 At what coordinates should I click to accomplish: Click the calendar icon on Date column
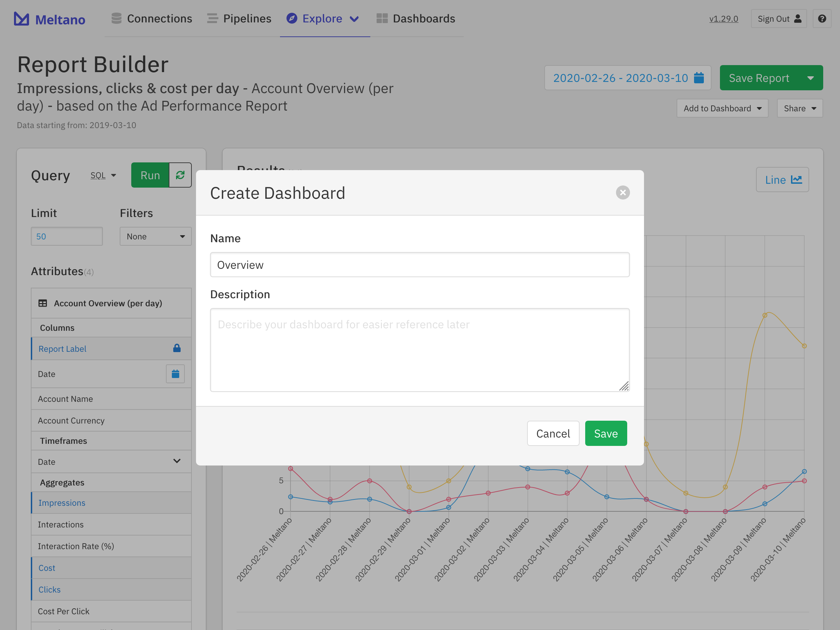click(175, 374)
